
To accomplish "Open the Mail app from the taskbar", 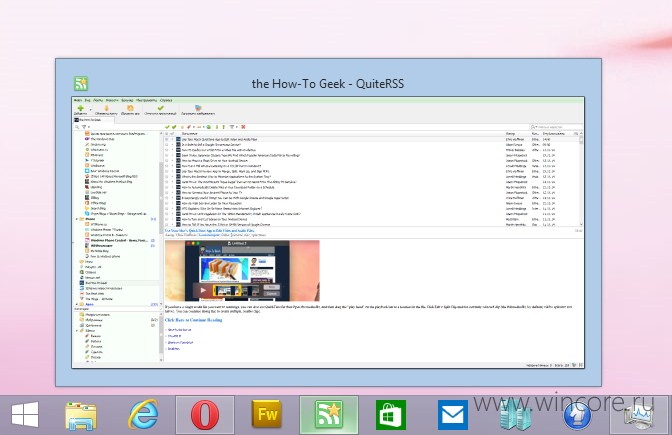I will [453, 415].
